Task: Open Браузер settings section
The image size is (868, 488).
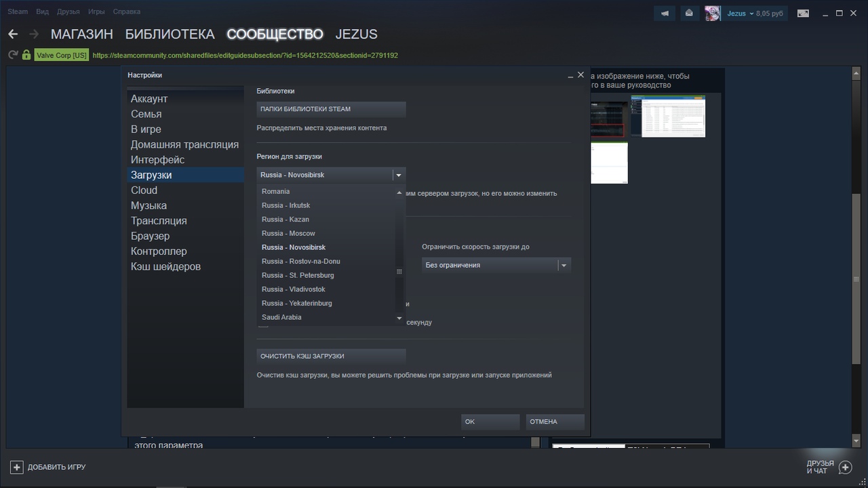Action: 185,236
